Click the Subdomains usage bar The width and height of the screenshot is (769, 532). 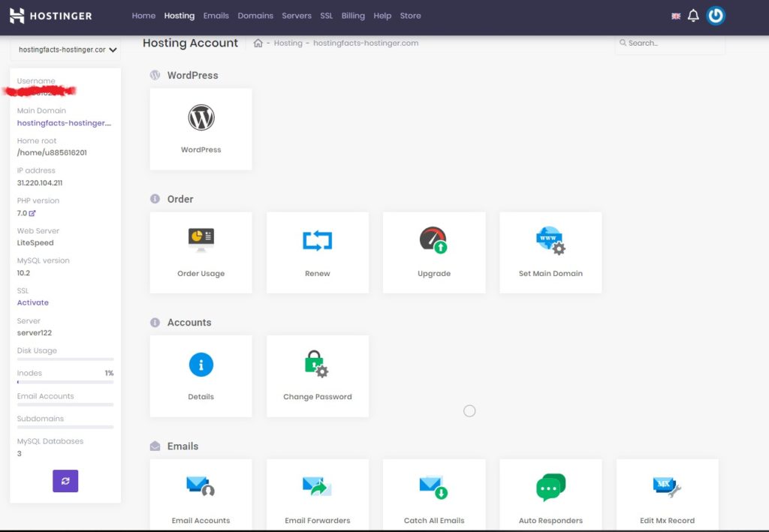click(x=65, y=427)
